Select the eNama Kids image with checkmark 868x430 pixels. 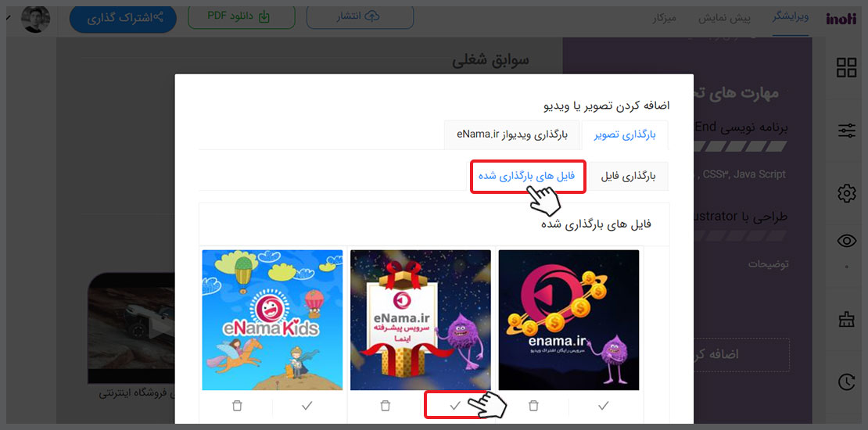307,406
